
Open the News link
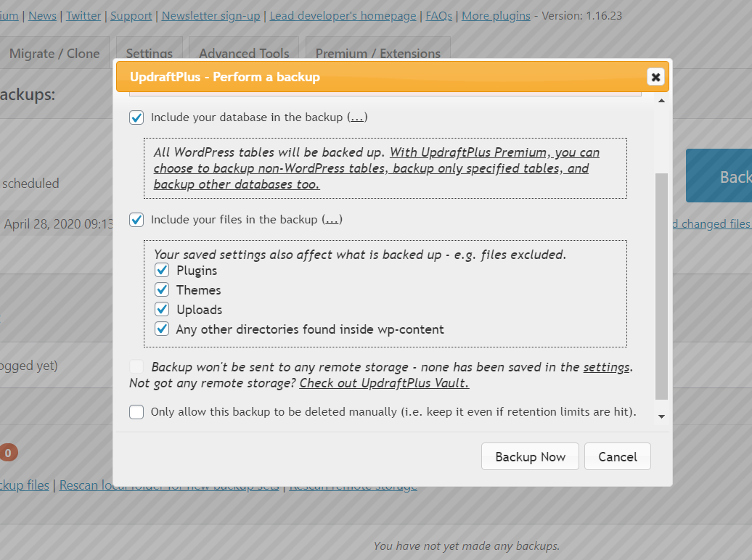click(42, 16)
